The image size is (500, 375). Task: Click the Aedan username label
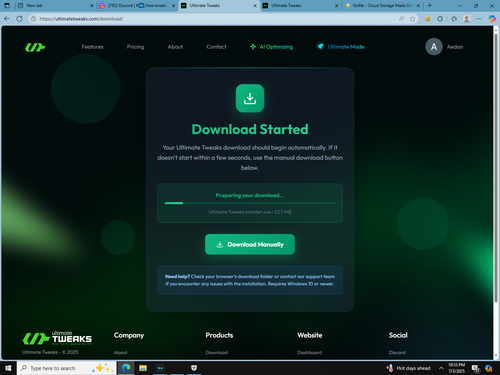(x=455, y=47)
